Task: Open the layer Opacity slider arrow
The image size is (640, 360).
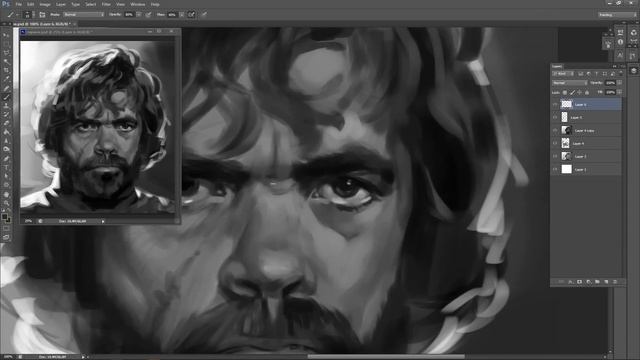Action: (620, 83)
